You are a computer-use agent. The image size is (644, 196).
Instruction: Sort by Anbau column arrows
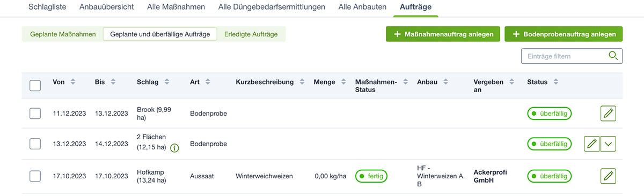click(446, 82)
